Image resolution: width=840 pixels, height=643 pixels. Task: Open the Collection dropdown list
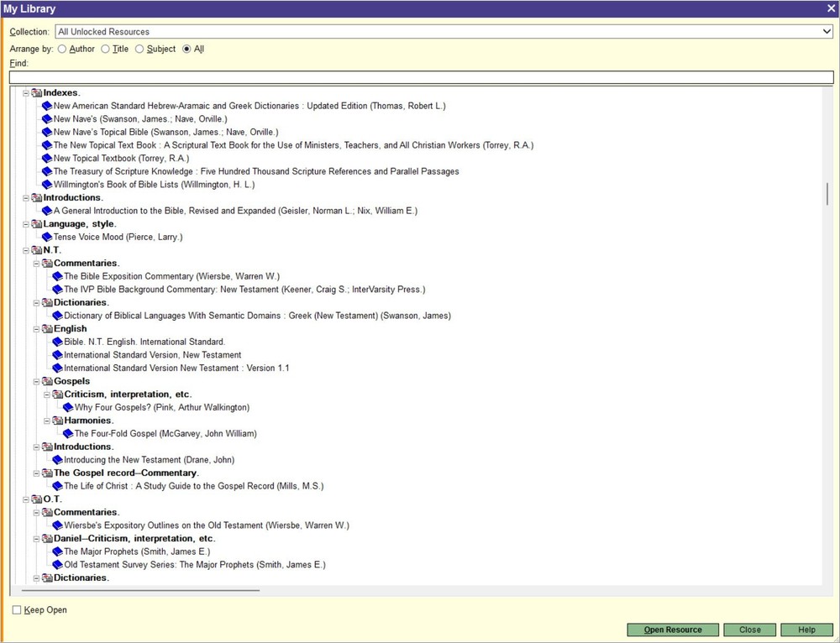point(827,32)
